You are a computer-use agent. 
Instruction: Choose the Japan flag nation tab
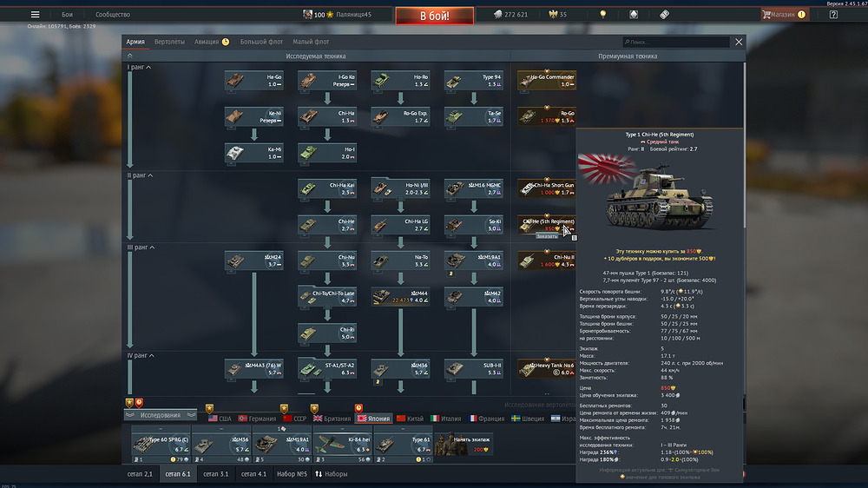coord(374,418)
